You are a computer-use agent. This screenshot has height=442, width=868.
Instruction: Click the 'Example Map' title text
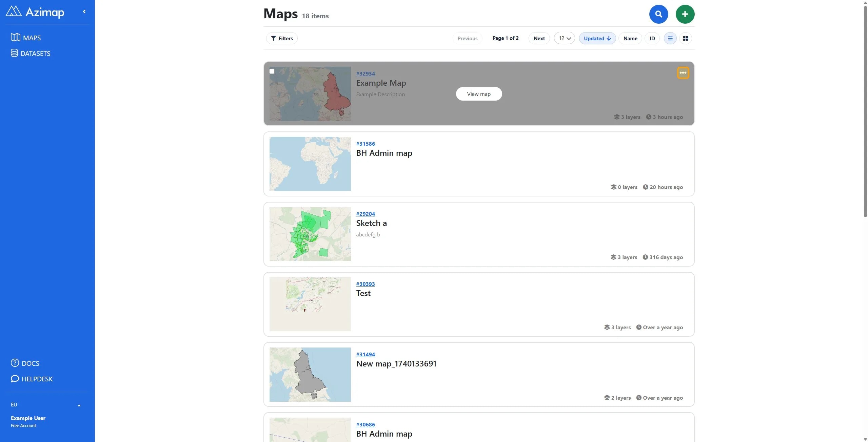[x=381, y=83]
